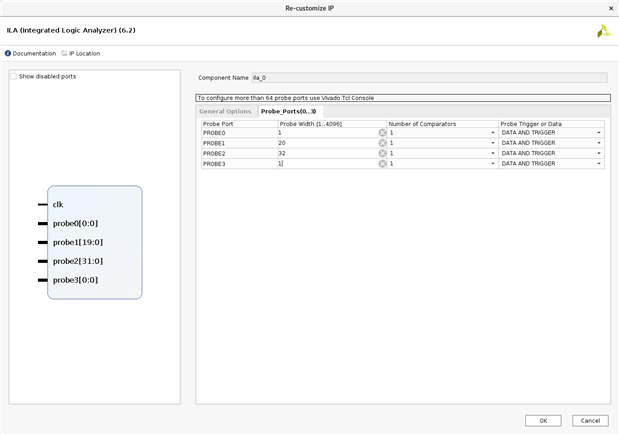The image size is (619, 435).
Task: Click the clk port in the IP symbol
Action: (58, 204)
